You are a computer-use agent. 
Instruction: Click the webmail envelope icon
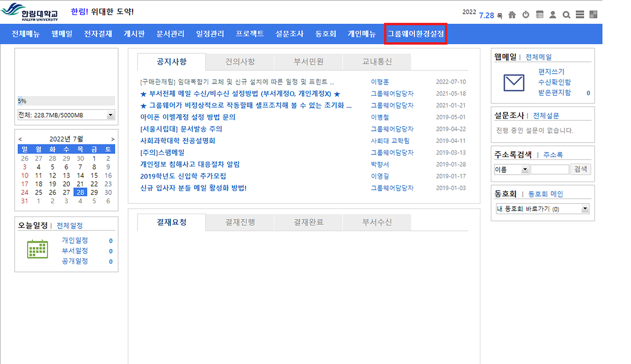coord(514,82)
